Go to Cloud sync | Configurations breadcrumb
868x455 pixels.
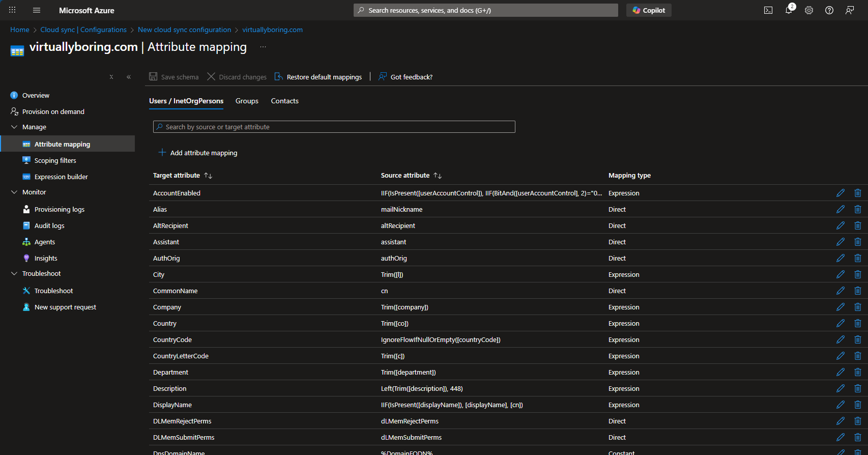(83, 30)
